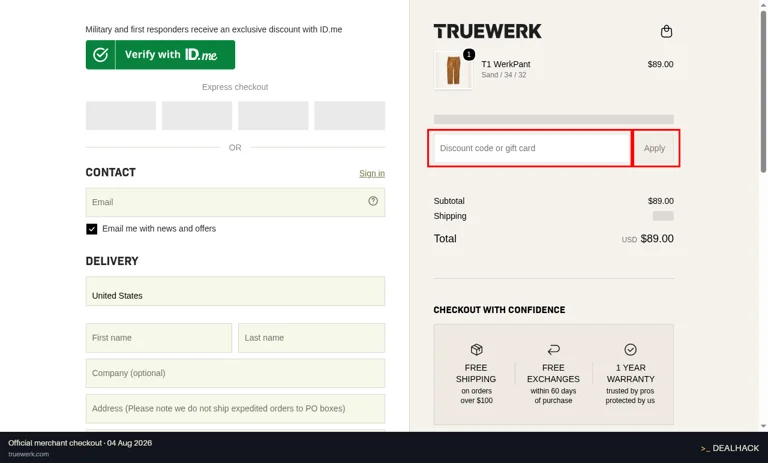
Task: Focus the Email input field
Action: (x=235, y=202)
